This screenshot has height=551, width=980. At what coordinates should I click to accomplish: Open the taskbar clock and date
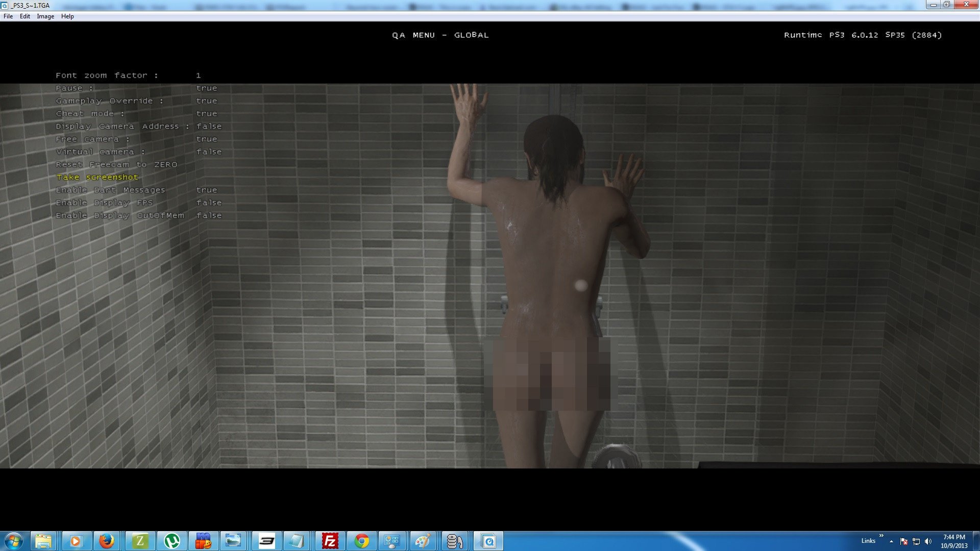[x=954, y=541]
